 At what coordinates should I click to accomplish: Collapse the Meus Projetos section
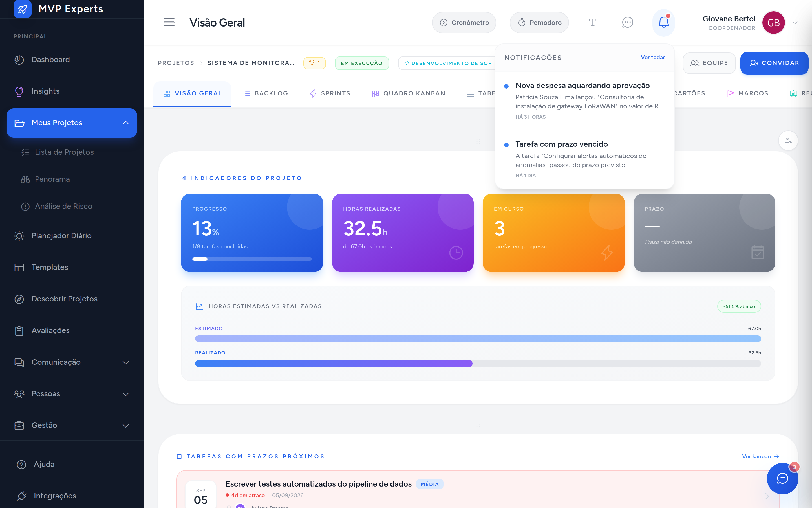point(125,123)
